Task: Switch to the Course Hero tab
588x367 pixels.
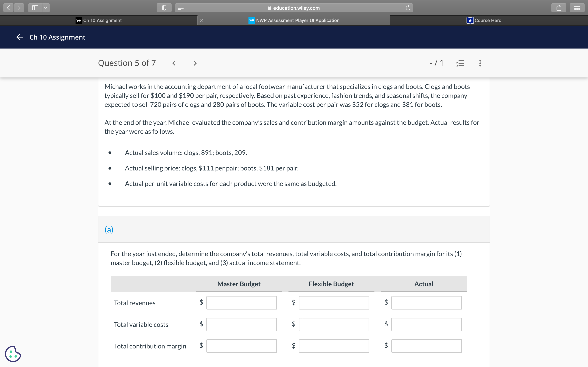Action: point(484,20)
